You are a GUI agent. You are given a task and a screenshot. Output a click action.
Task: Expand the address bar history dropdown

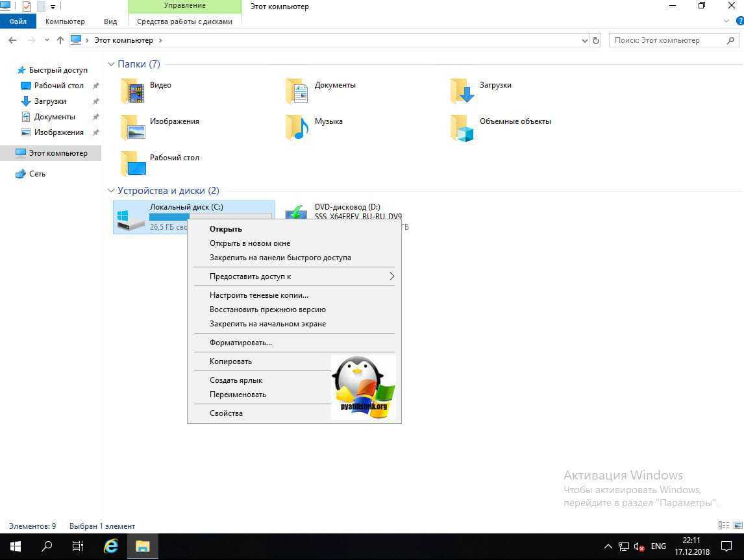pyautogui.click(x=584, y=40)
